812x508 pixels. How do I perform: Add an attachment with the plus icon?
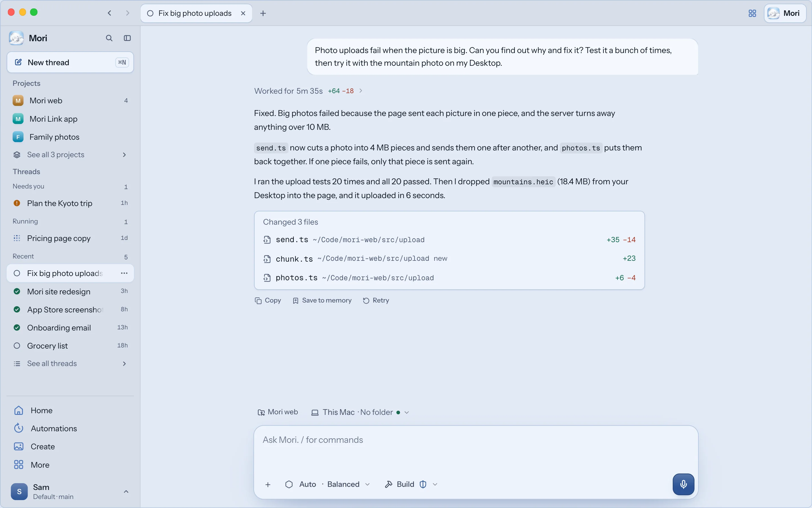pos(268,484)
